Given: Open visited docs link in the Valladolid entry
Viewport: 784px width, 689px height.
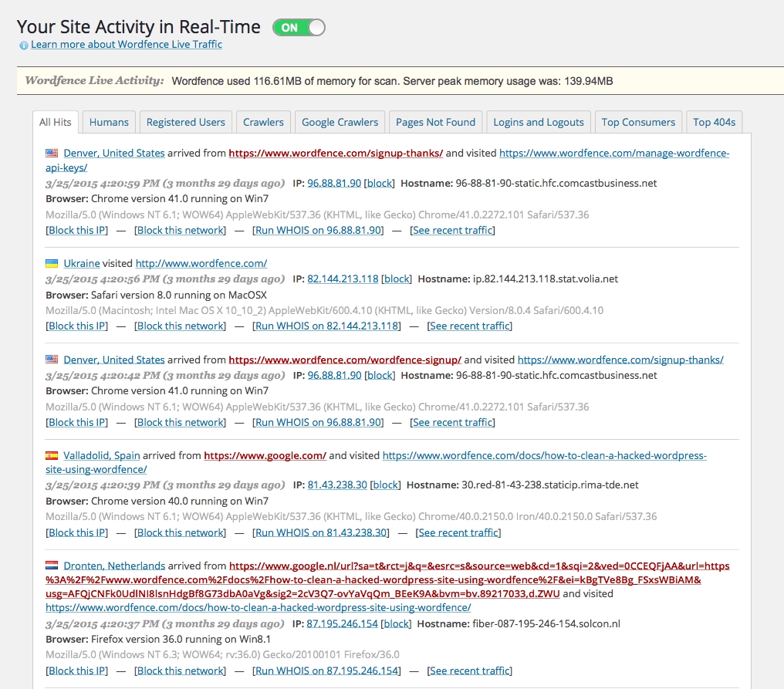Looking at the screenshot, I should [544, 455].
